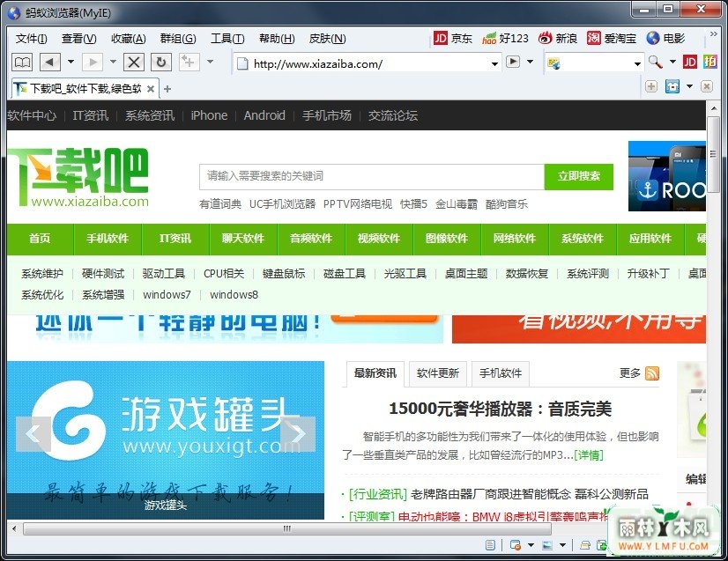
Task: Click the blue tab list icon
Action: pyautogui.click(x=672, y=86)
